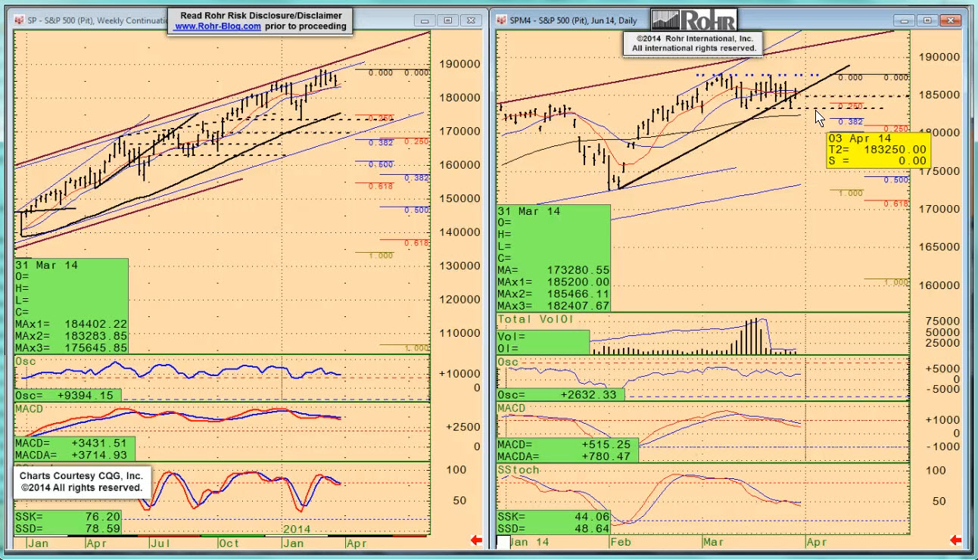Toggle white box at daily chart bottom-left
Image resolution: width=978 pixels, height=560 pixels.
pyautogui.click(x=503, y=542)
